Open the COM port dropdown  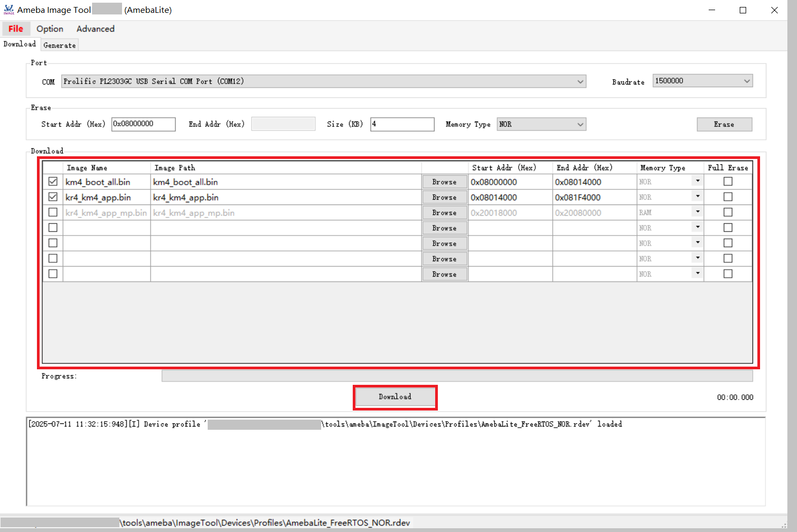tap(580, 81)
